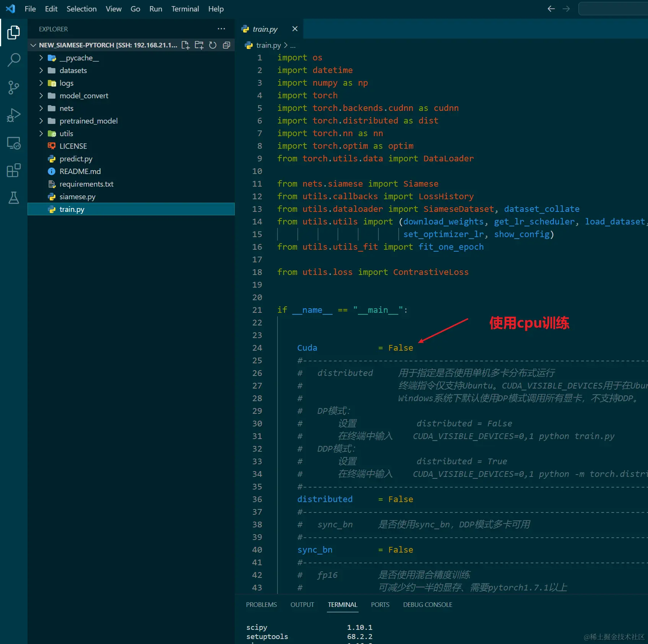Open Explorer more actions menu
Screen dimensions: 648x644
221,29
